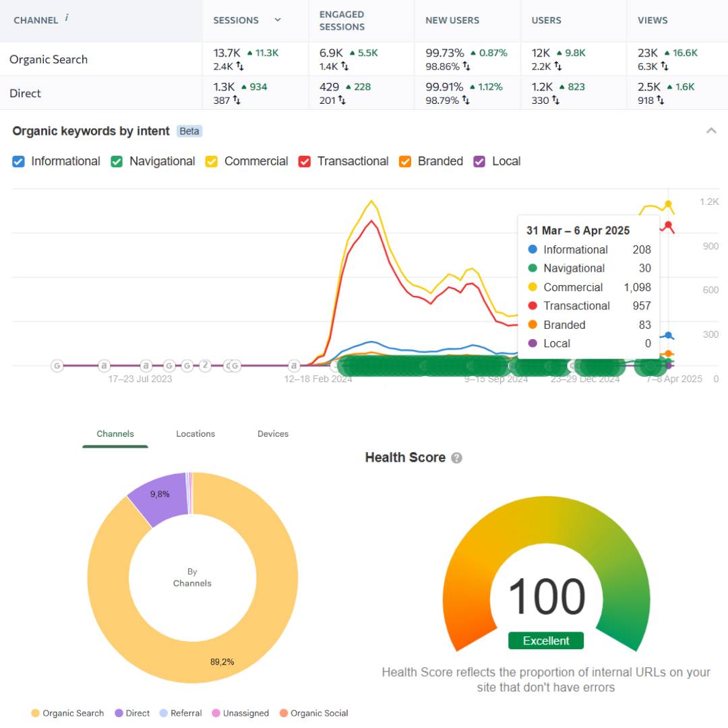
Task: Collapse the Organic keywords by intent panel
Action: coord(711,131)
